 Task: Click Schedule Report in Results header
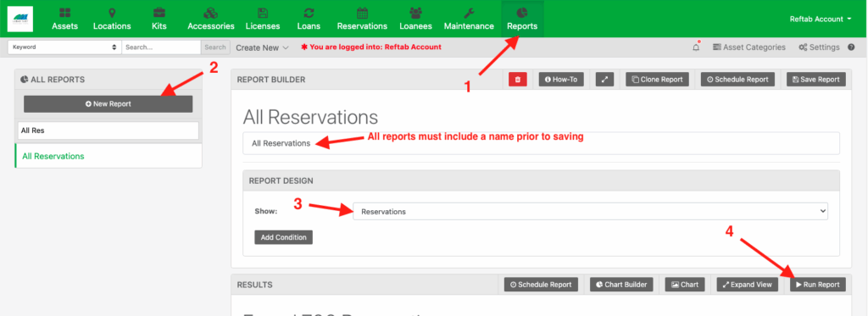tap(541, 285)
